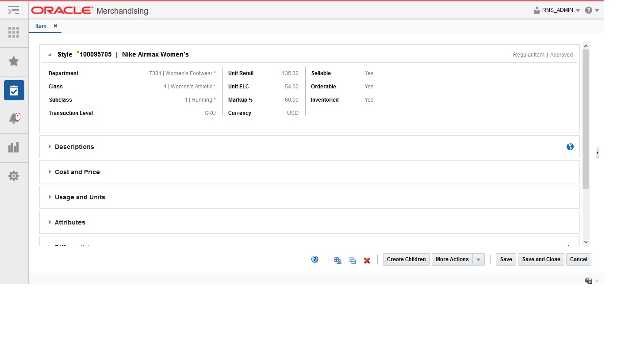Expand the Descriptions section
644x350 pixels.
coord(50,147)
